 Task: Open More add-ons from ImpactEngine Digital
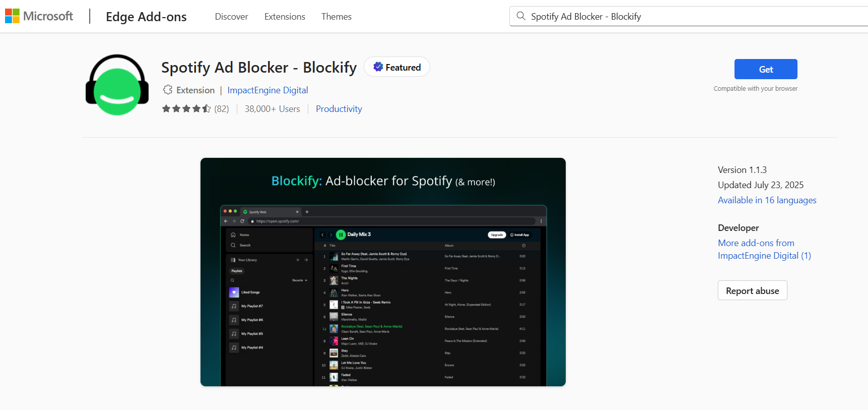point(764,249)
